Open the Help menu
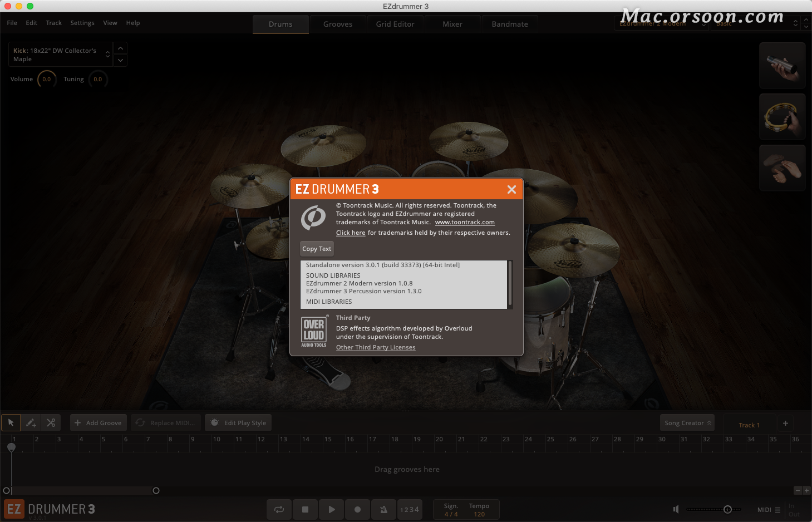Viewport: 812px width, 522px height. click(133, 23)
